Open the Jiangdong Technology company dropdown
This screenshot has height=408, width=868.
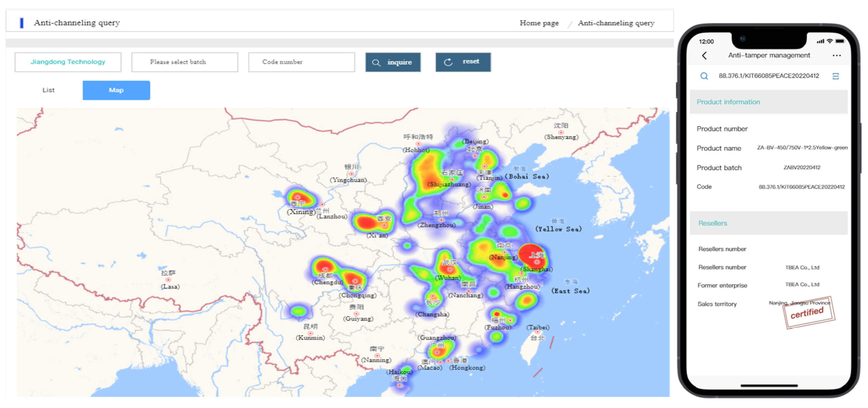pos(68,62)
